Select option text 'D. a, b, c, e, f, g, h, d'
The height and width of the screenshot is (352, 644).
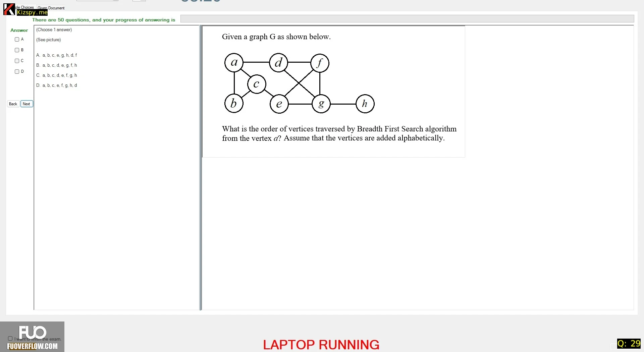coord(57,85)
